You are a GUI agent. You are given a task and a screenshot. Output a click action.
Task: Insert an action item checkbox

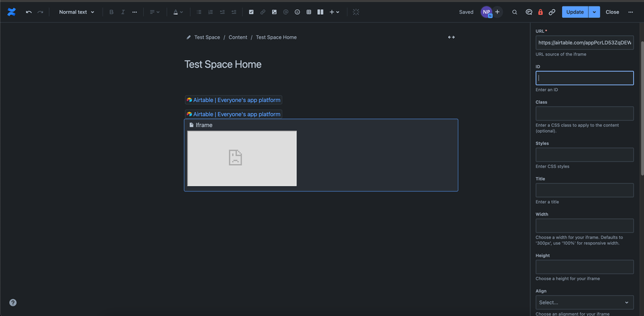tap(251, 12)
